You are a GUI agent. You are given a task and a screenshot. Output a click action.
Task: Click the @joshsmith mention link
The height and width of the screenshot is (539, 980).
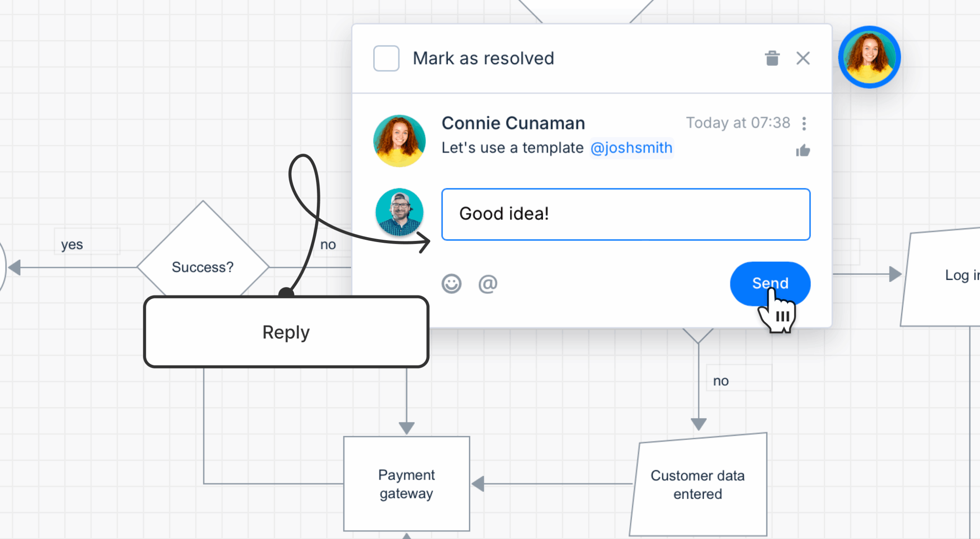point(631,148)
